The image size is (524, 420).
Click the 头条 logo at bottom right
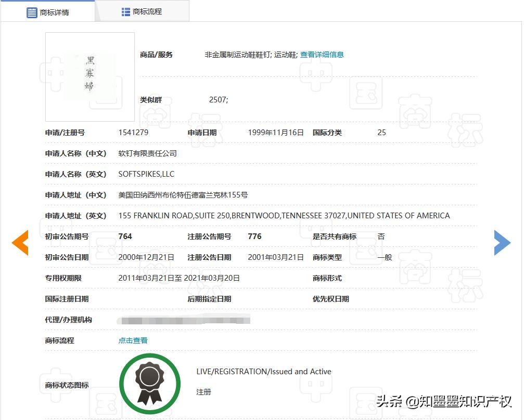[391, 402]
